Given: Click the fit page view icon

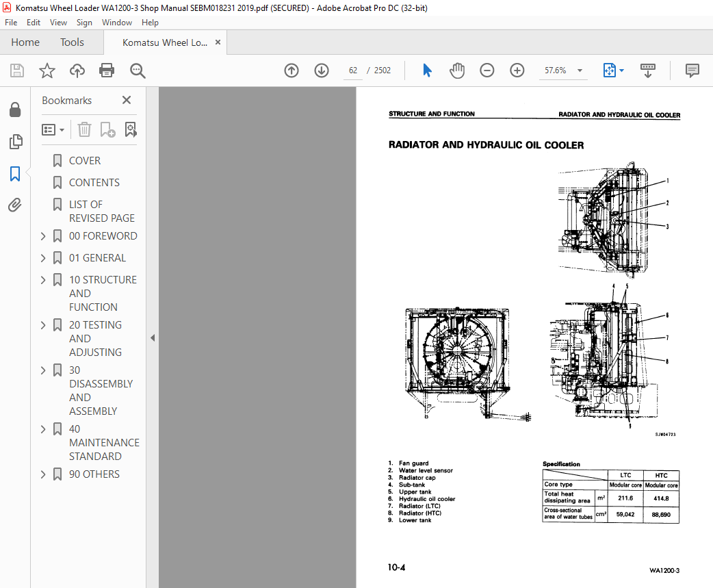Looking at the screenshot, I should [609, 71].
